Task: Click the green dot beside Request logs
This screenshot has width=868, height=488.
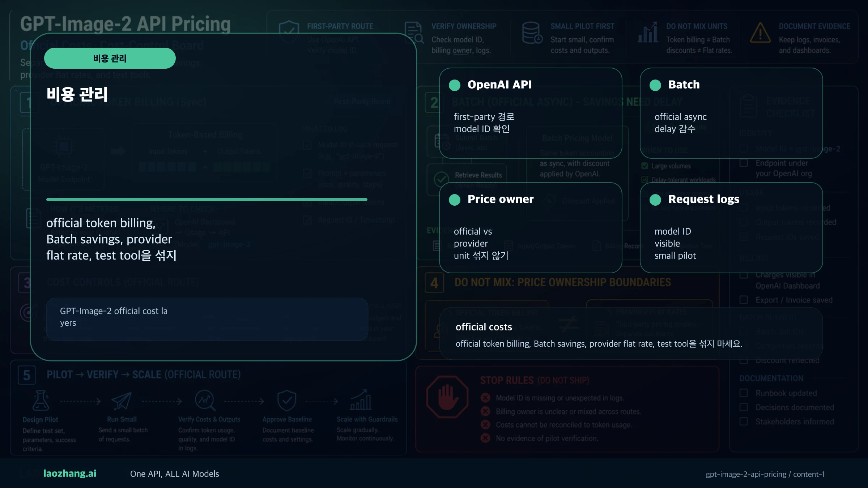Action: coord(655,200)
